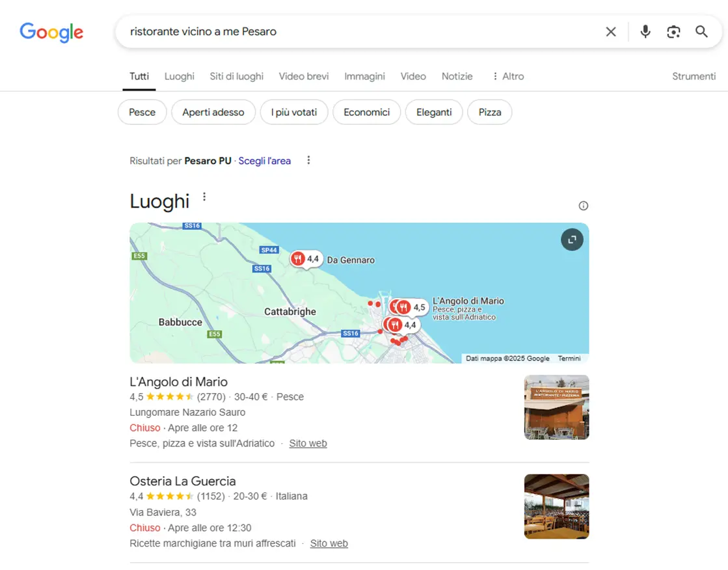Start voice search with microphone icon
Image resolution: width=728 pixels, height=570 pixels.
645,32
